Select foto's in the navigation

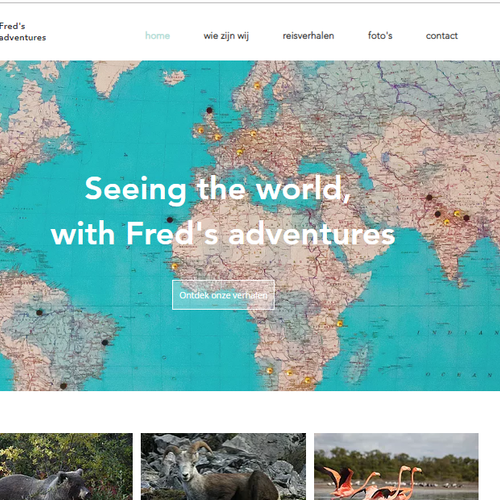[380, 35]
